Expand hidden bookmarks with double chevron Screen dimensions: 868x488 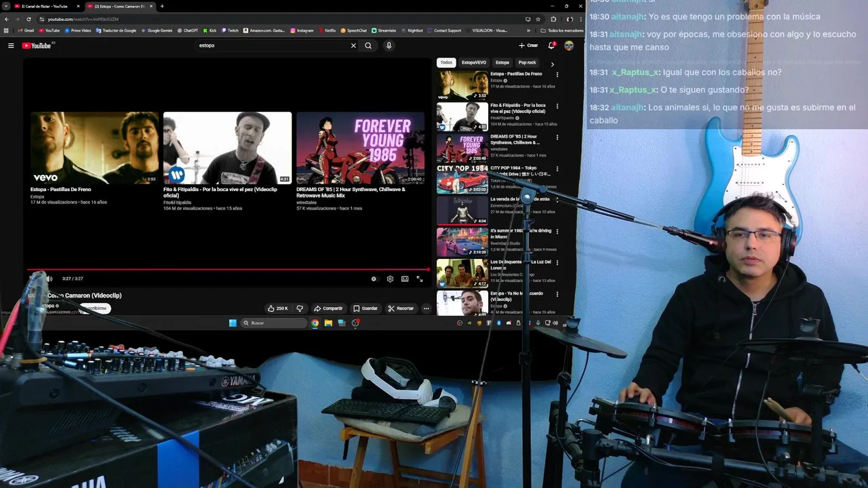529,30
